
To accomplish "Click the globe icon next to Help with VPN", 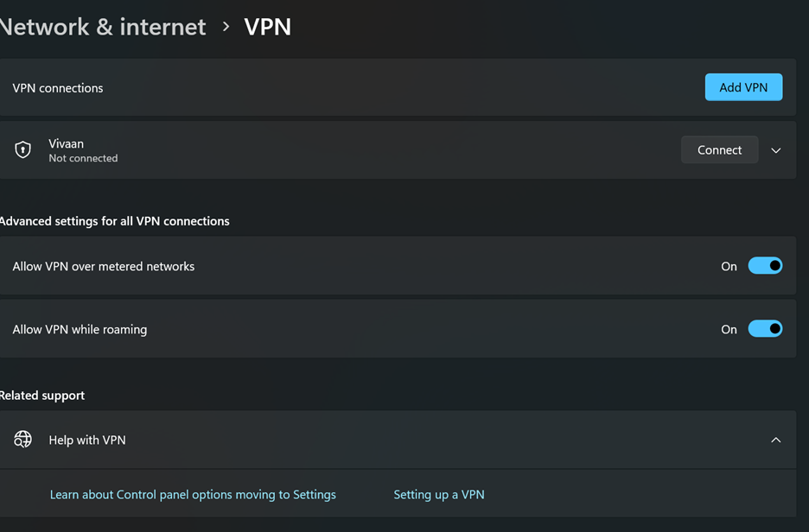I will (22, 440).
